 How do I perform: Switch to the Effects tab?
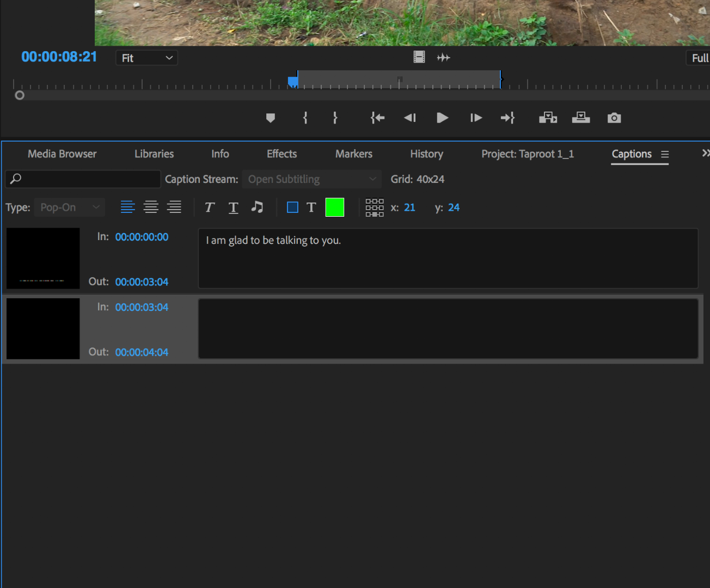click(281, 154)
